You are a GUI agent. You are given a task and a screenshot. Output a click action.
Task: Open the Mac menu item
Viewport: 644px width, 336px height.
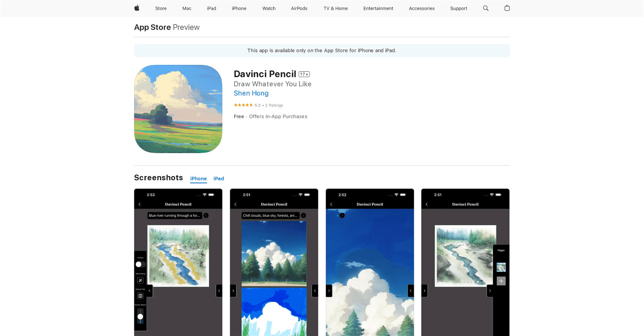coord(187,8)
